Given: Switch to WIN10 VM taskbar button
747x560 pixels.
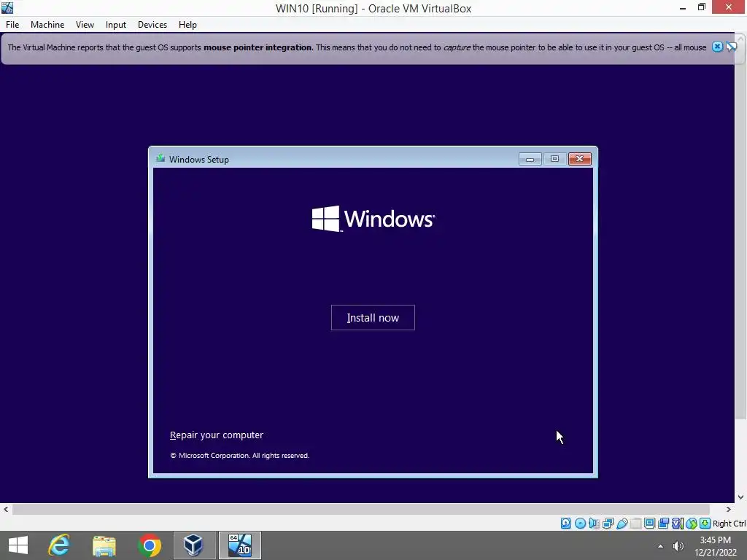Looking at the screenshot, I should (x=239, y=545).
